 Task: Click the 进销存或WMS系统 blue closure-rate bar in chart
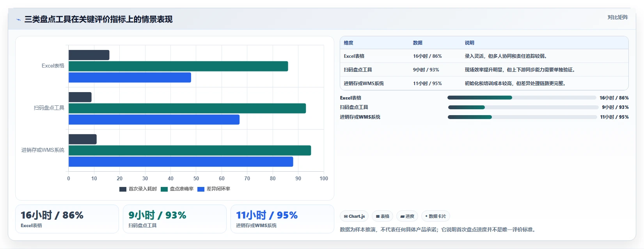[x=181, y=162]
